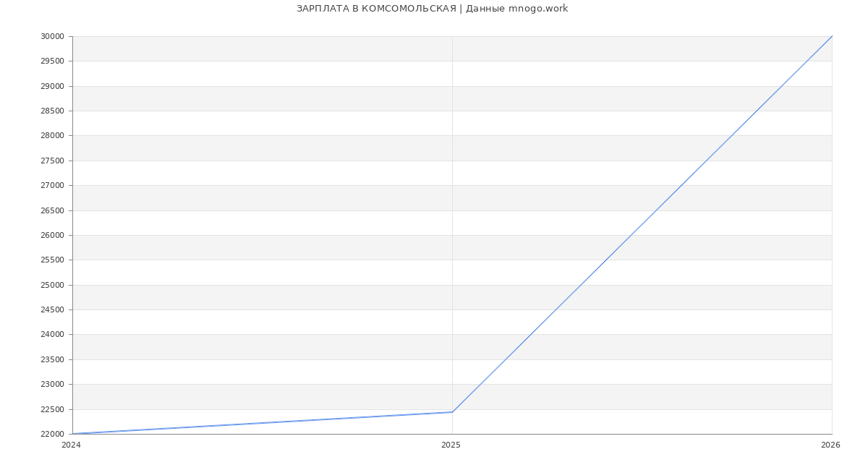Click the 2025 label on the x-axis
This screenshot has width=868, height=470.
[x=451, y=445]
